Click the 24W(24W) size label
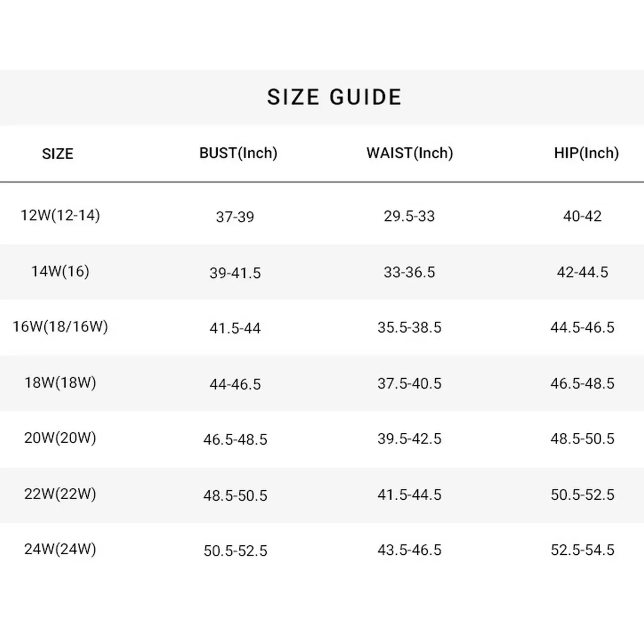 60,549
